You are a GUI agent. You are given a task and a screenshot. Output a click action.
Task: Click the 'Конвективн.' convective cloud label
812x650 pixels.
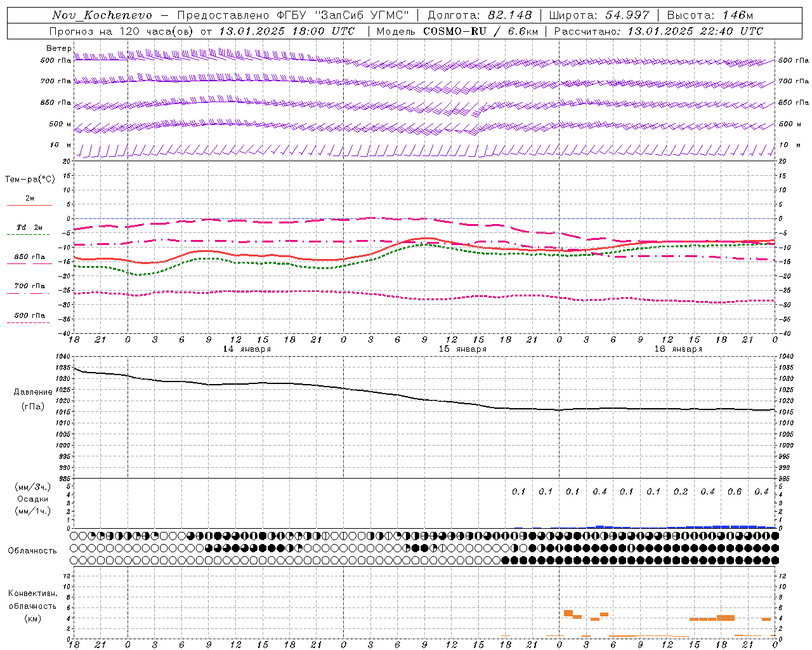pos(33,594)
